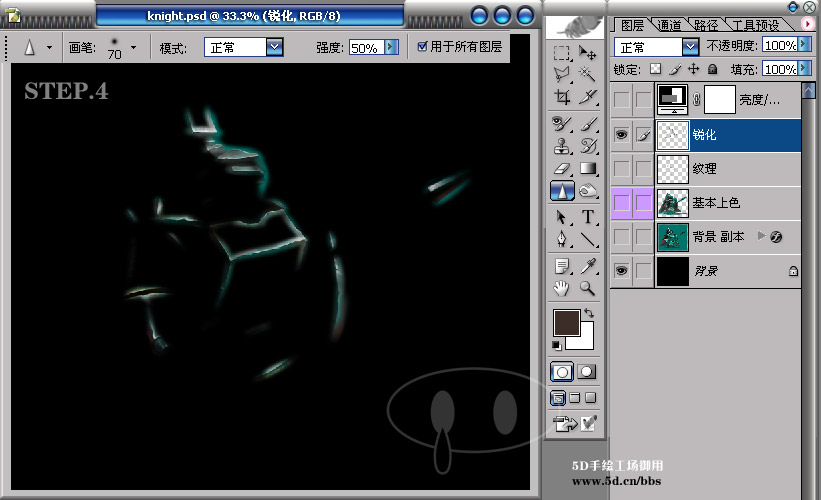Open the Notes tool
821x500 pixels.
(562, 266)
